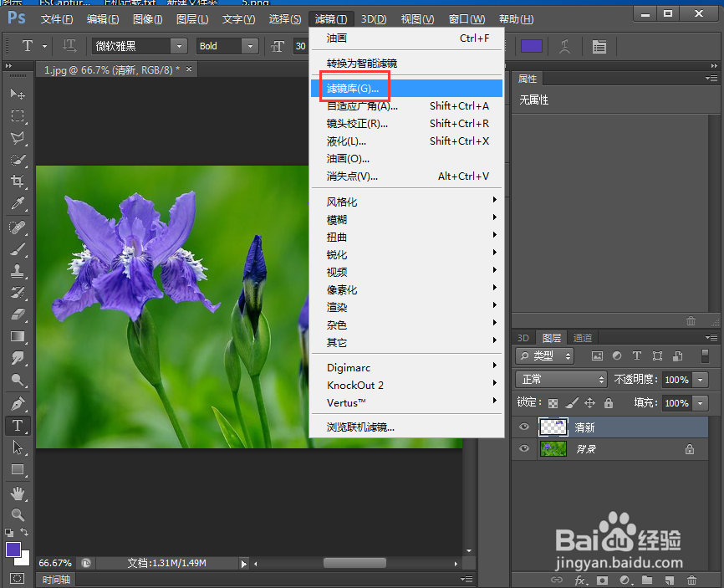724x588 pixels.
Task: Open the Type tool preset picker arrow
Action: (45, 46)
